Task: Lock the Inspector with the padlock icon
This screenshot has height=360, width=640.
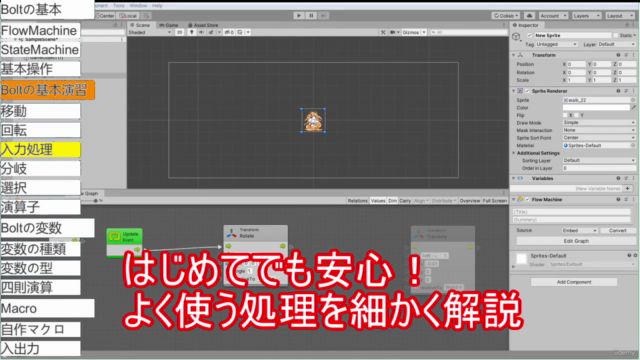Action: 627,25
